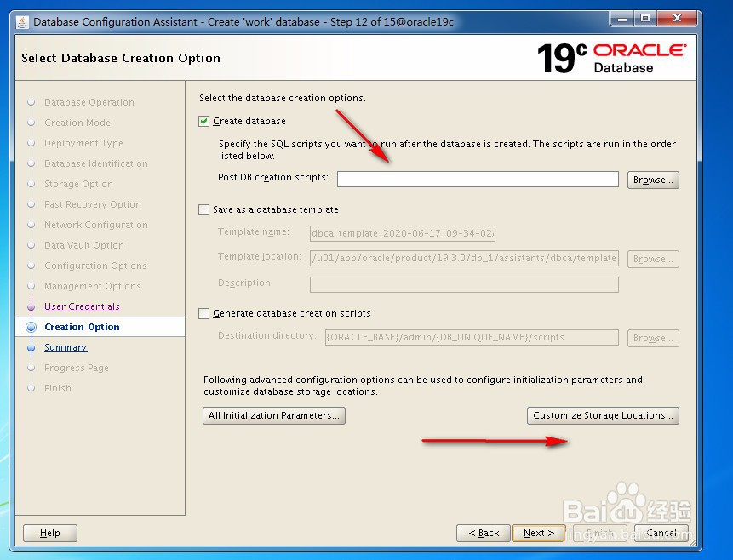The width and height of the screenshot is (733, 560).
Task: Click the Finish step label in sidebar
Action: [58, 388]
